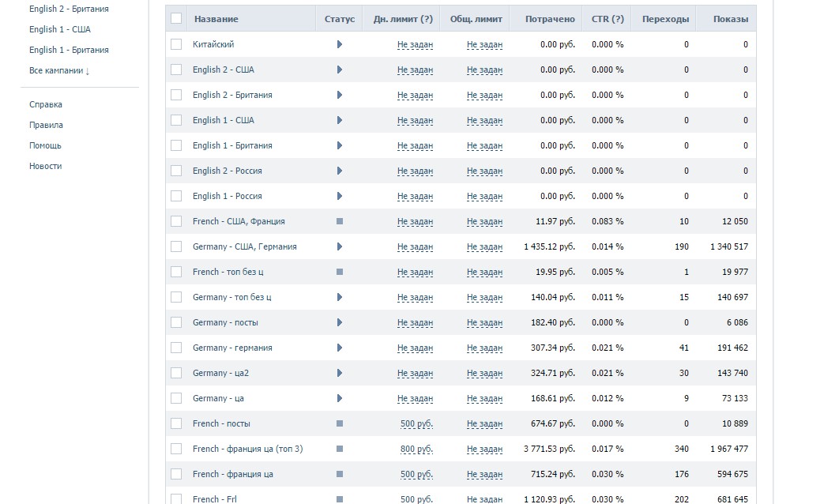Image resolution: width=824 pixels, height=504 pixels.
Task: Open Germany - США, Германия campaign link
Action: click(x=244, y=246)
